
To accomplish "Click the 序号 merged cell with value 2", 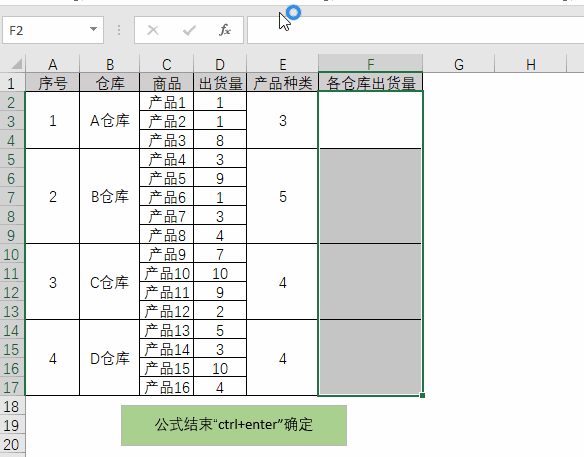I will tap(53, 196).
